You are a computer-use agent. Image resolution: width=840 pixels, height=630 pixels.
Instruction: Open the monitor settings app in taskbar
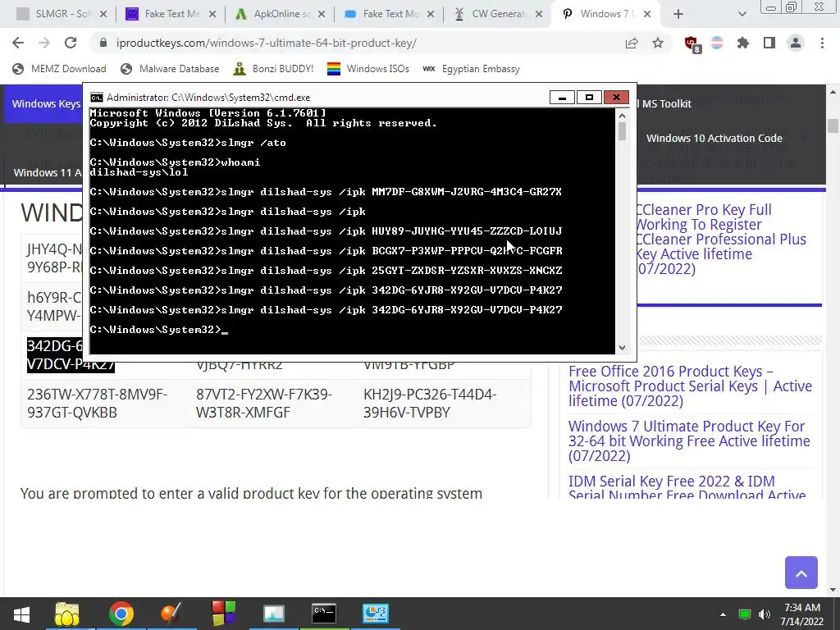click(376, 614)
